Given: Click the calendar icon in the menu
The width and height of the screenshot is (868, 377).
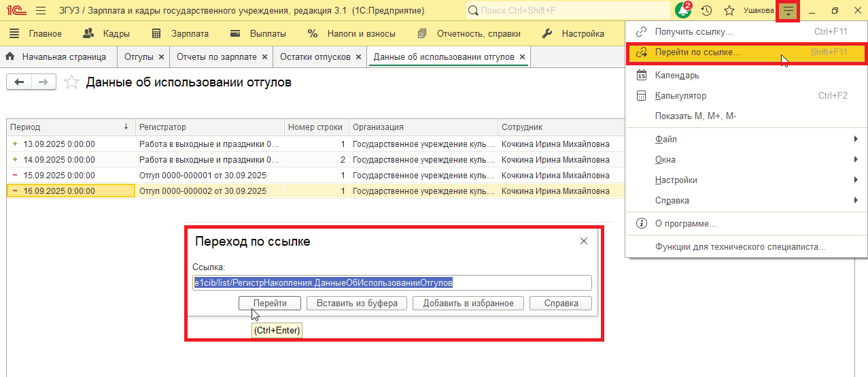Looking at the screenshot, I should [641, 76].
